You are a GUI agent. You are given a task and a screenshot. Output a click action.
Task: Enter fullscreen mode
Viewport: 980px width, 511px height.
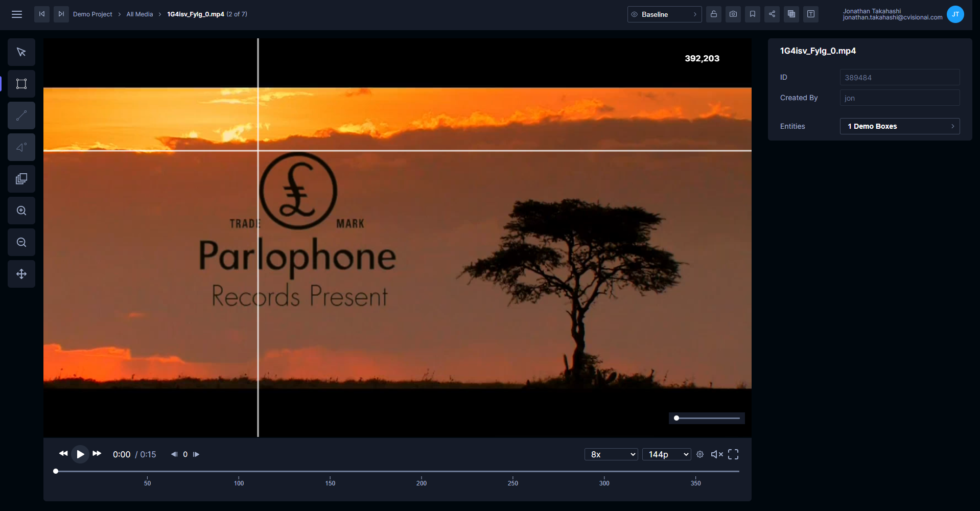[733, 454]
